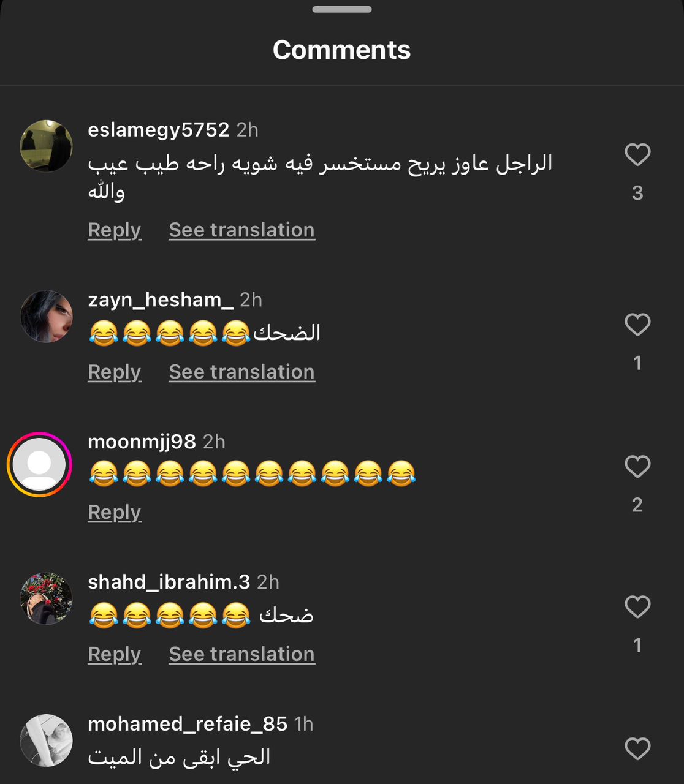This screenshot has width=684, height=784.
Task: See translation of eslamegy5752's comment
Action: (x=242, y=230)
